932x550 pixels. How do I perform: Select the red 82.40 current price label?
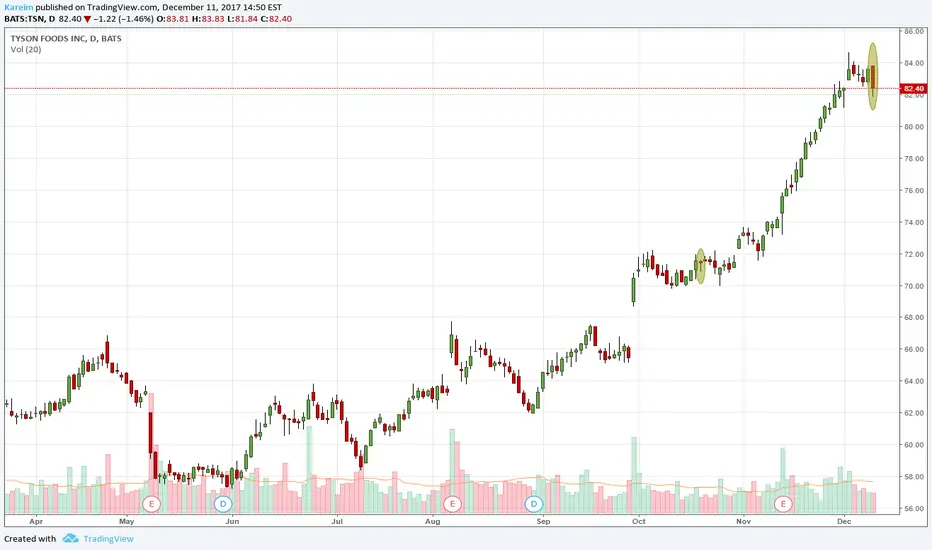[x=914, y=89]
